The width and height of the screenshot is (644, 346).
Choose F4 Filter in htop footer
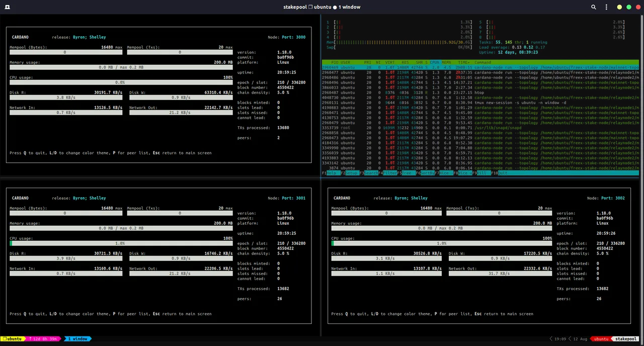pyautogui.click(x=387, y=173)
